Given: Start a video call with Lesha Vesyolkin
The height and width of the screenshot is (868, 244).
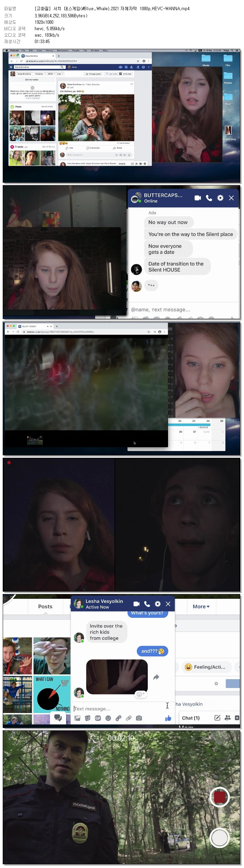Looking at the screenshot, I should tap(137, 604).
